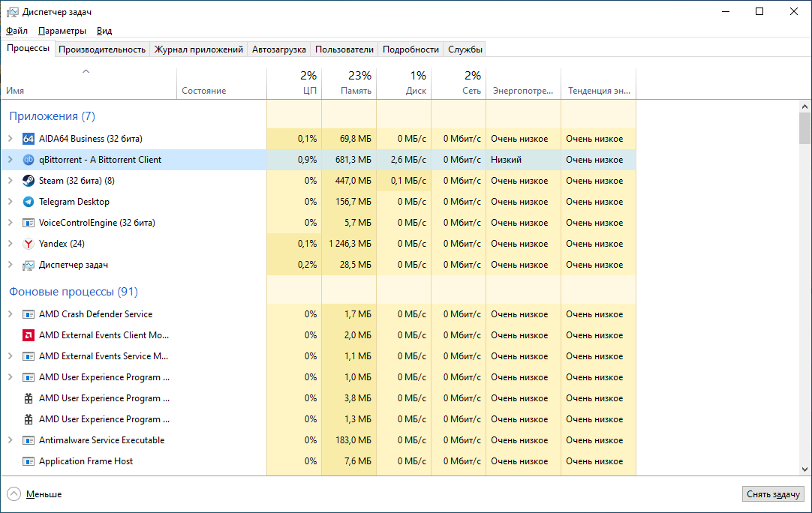Switch to the Автозагрузка tab
The image size is (812, 513).
(278, 49)
